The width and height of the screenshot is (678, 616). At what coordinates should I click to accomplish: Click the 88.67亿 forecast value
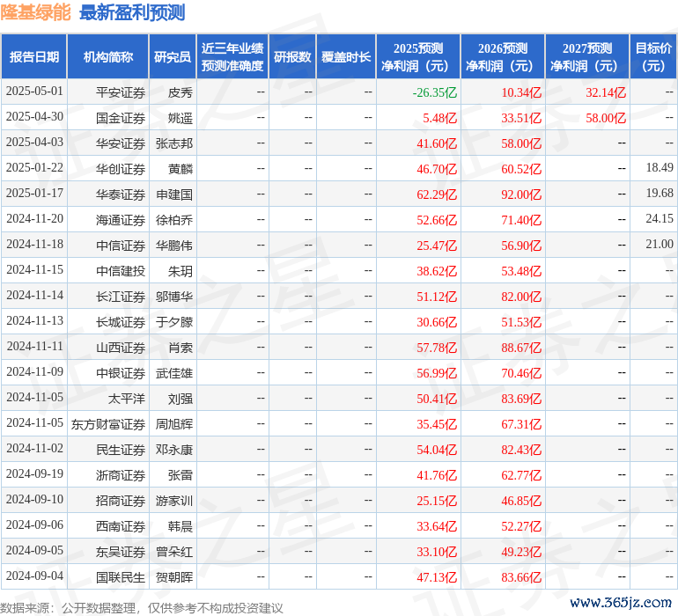tap(521, 348)
